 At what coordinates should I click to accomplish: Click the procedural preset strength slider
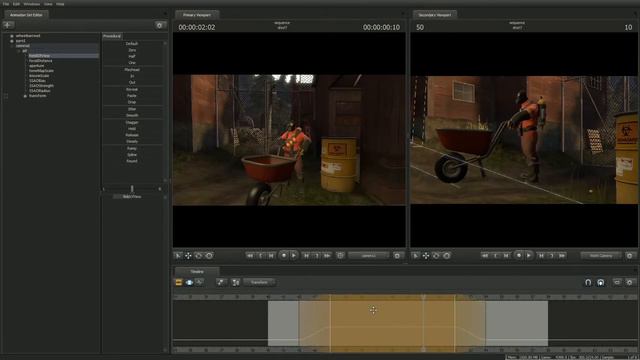tap(132, 189)
